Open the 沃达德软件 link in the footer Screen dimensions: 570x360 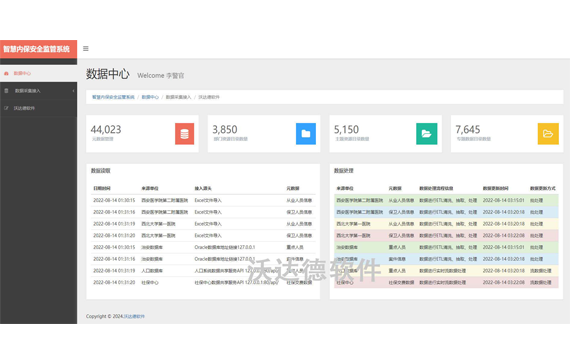point(134,316)
